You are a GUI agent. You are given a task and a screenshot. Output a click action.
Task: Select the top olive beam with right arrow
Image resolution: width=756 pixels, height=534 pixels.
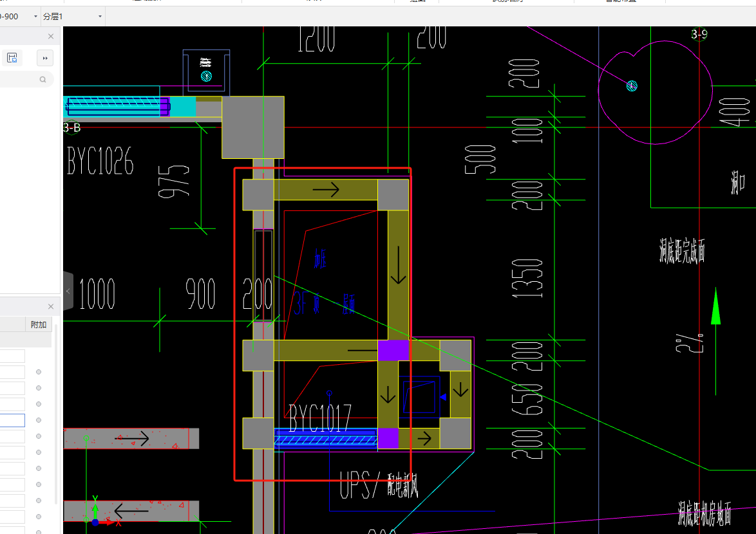325,190
